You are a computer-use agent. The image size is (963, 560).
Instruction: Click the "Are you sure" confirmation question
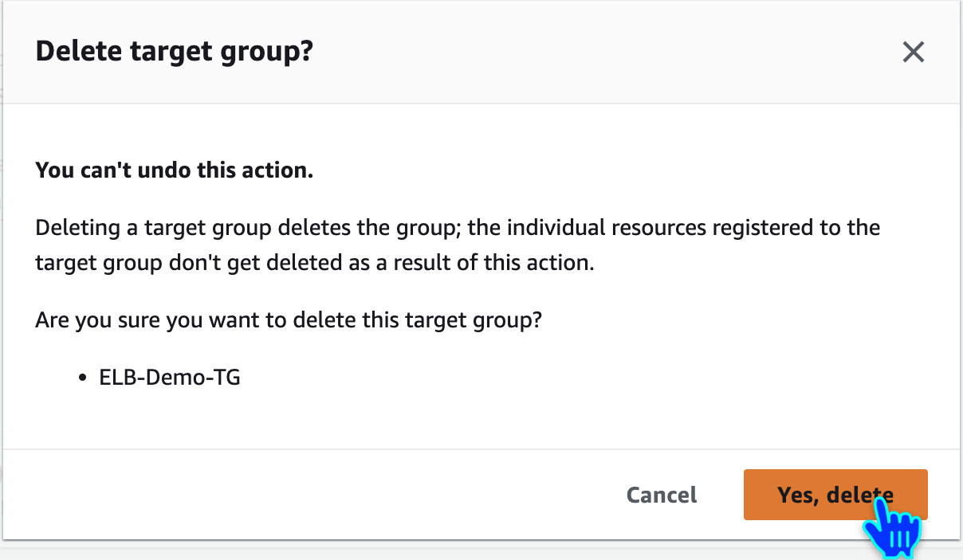[x=289, y=321]
